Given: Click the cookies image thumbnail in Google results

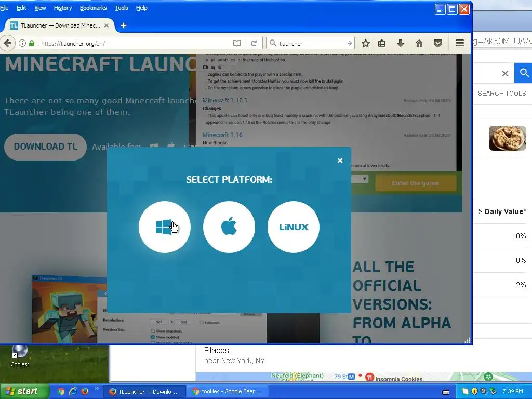Looking at the screenshot, I should tap(508, 138).
